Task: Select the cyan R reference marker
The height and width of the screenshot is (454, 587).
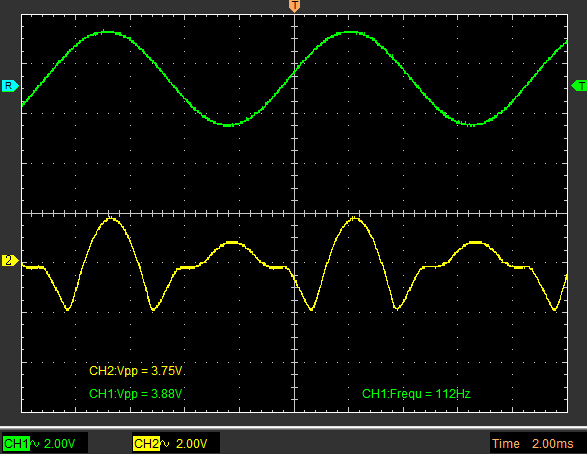Action: pos(10,86)
